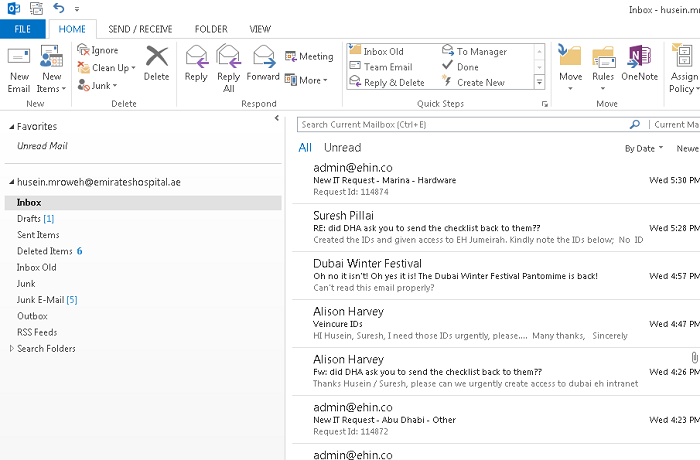Screen dimensions: 700x460
Task: Click the attachment paperclip on Alison Harvey email
Action: pos(694,357)
